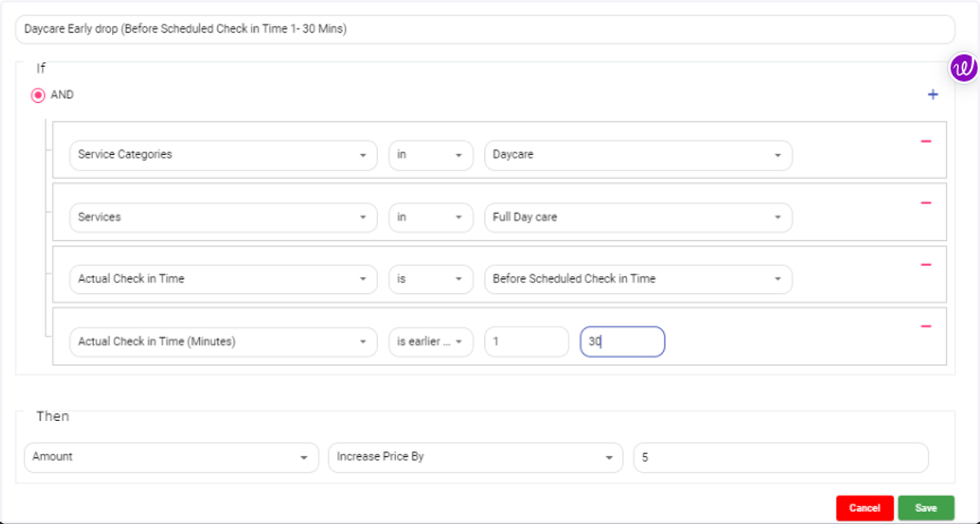
Task: Click the green Save button
Action: click(x=926, y=508)
